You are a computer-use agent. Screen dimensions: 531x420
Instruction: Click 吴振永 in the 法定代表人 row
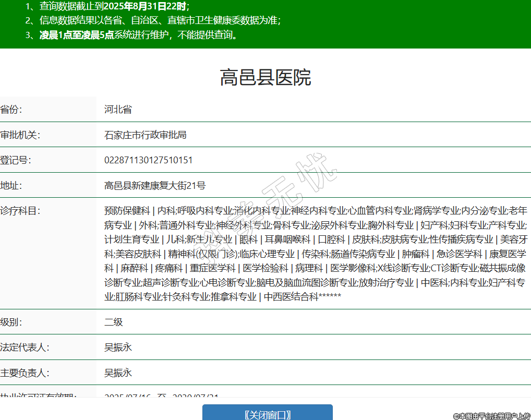(118, 347)
